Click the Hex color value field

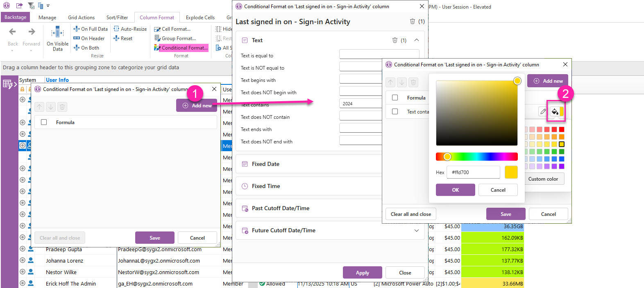click(473, 172)
